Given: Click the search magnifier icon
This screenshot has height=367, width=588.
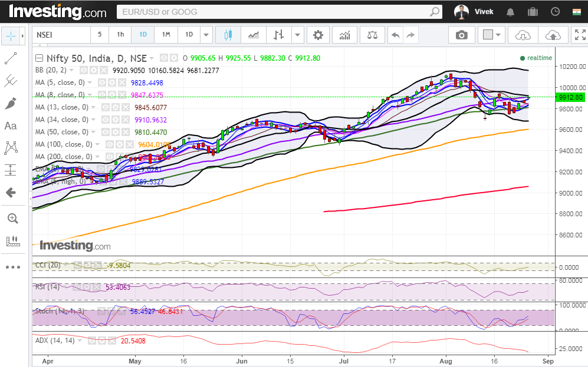Looking at the screenshot, I should tap(434, 12).
